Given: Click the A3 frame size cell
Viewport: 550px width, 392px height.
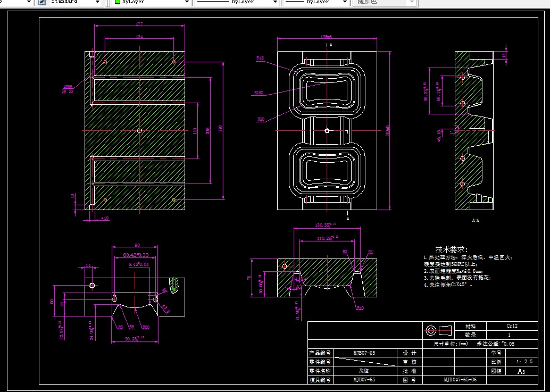Looking at the screenshot, I should 521,371.
